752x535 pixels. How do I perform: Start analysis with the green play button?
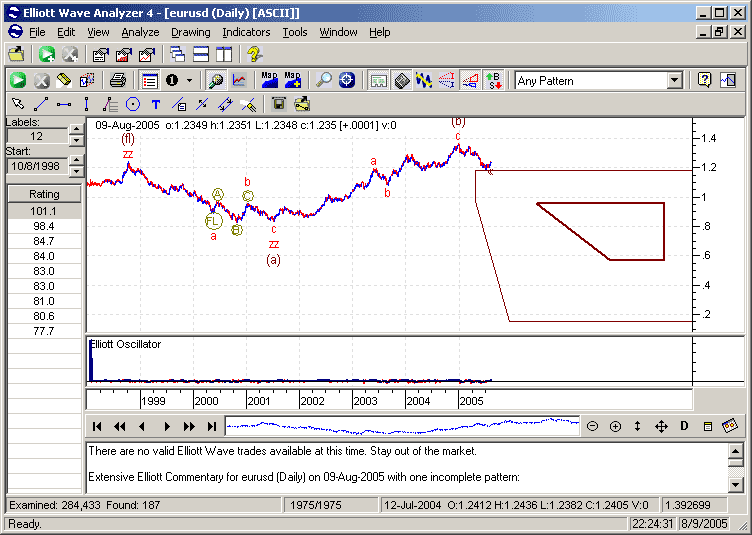pyautogui.click(x=18, y=80)
